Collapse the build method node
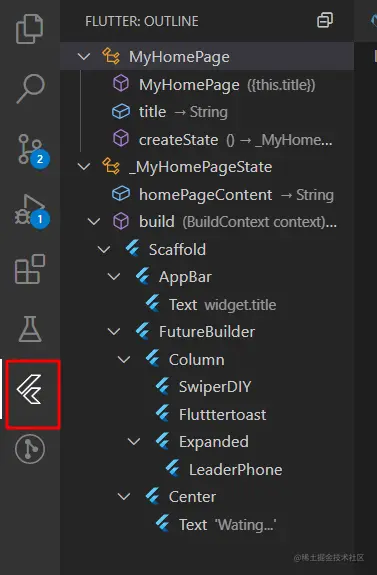The height and width of the screenshot is (575, 377). click(x=94, y=221)
